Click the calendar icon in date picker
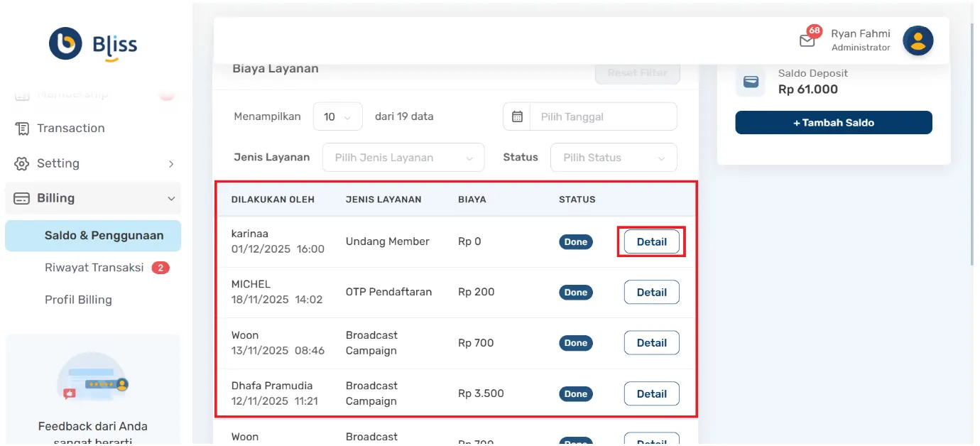The image size is (980, 446). pos(517,116)
